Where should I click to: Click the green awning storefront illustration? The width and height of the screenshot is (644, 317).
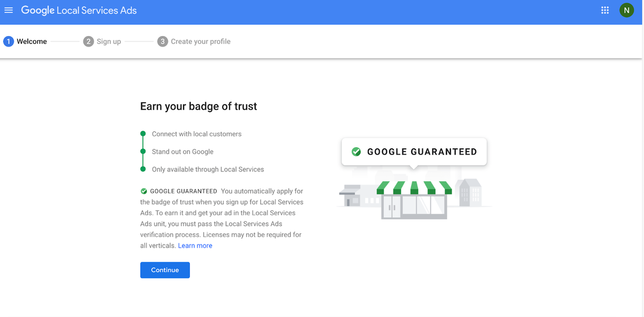tap(414, 199)
